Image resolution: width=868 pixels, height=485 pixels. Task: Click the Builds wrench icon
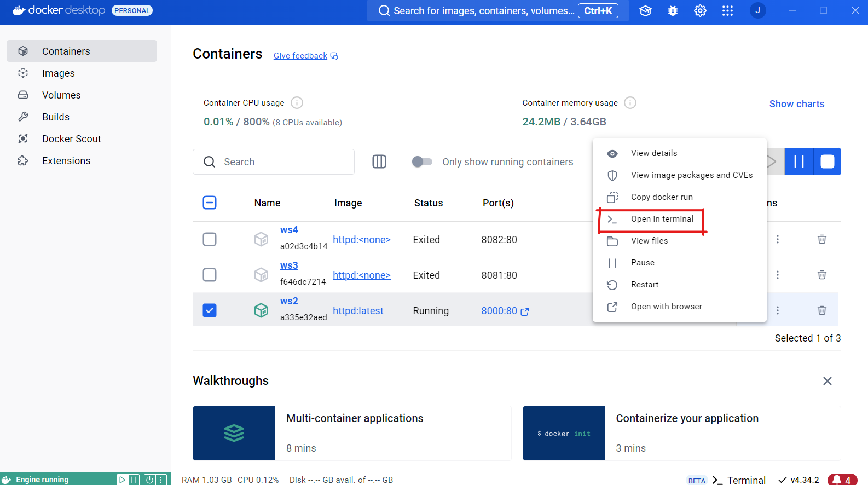click(23, 117)
